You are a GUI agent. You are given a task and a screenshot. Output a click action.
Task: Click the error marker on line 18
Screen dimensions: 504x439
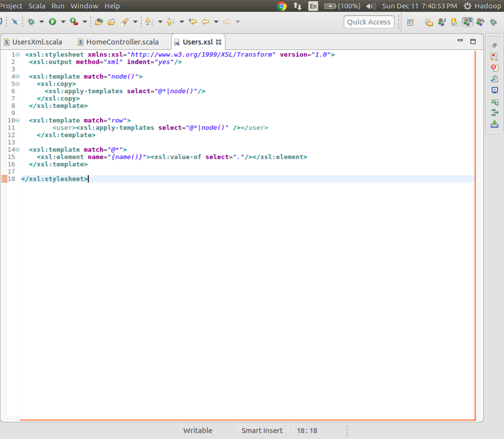pyautogui.click(x=4, y=179)
